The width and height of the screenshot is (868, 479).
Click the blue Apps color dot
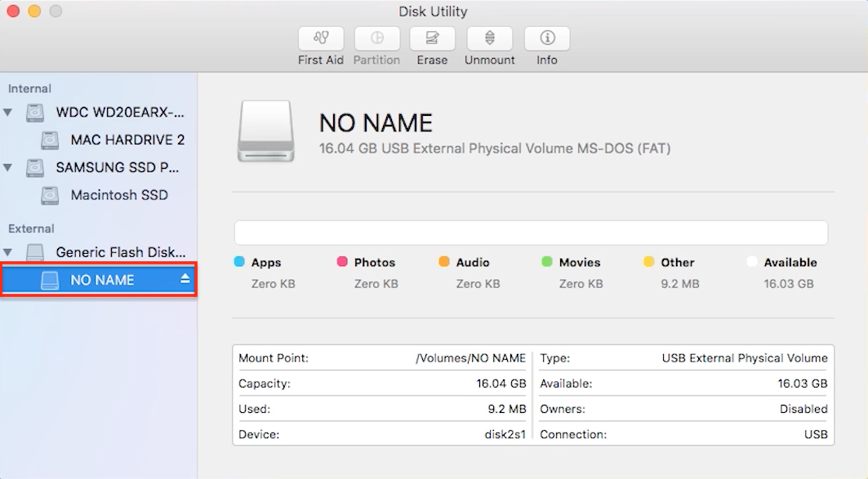coord(239,262)
